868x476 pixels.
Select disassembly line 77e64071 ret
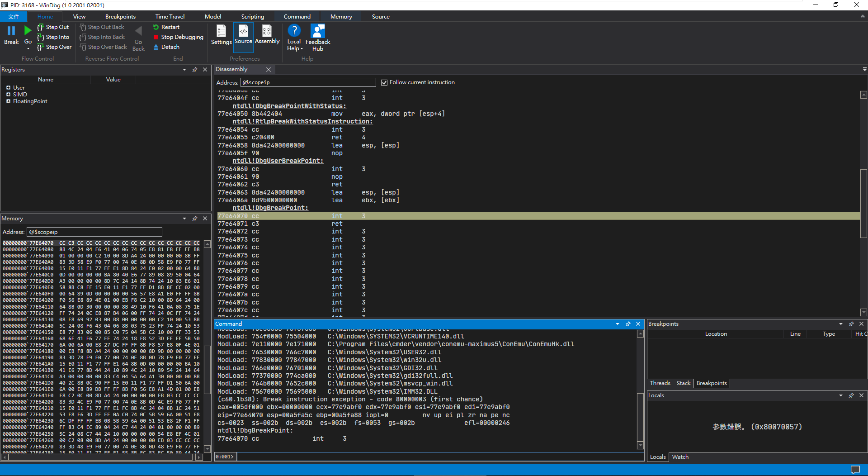pos(538,224)
